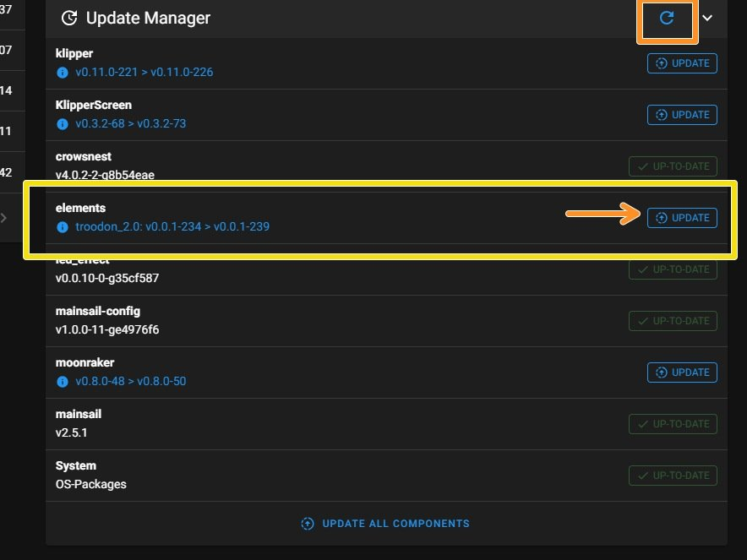Select the klipper component name

coord(74,53)
